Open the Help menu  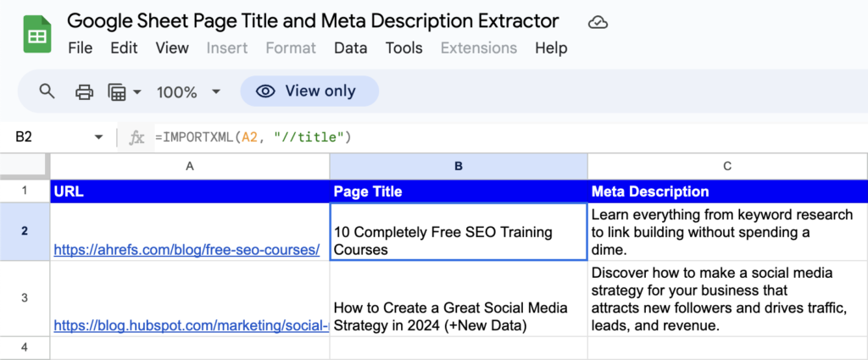tap(551, 48)
